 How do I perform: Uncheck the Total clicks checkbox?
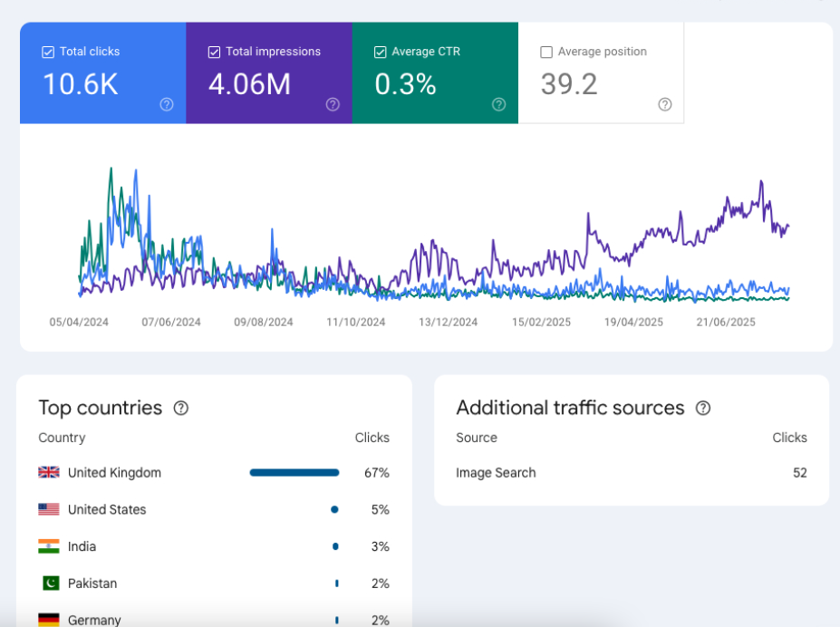48,53
